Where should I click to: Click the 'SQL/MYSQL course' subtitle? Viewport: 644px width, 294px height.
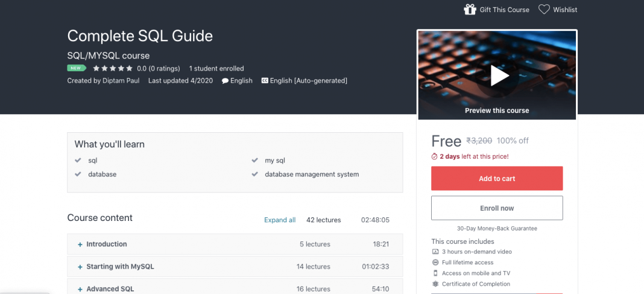(x=109, y=56)
